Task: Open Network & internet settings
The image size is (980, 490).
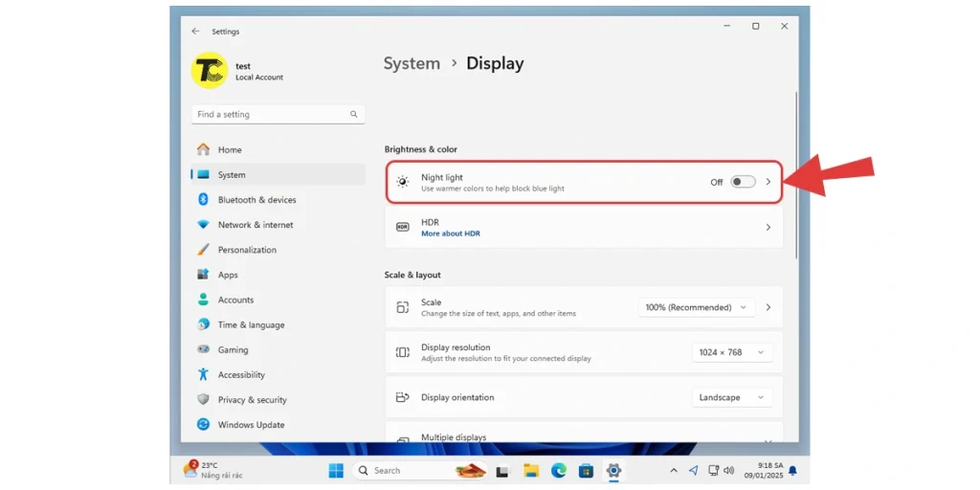Action: pos(256,225)
